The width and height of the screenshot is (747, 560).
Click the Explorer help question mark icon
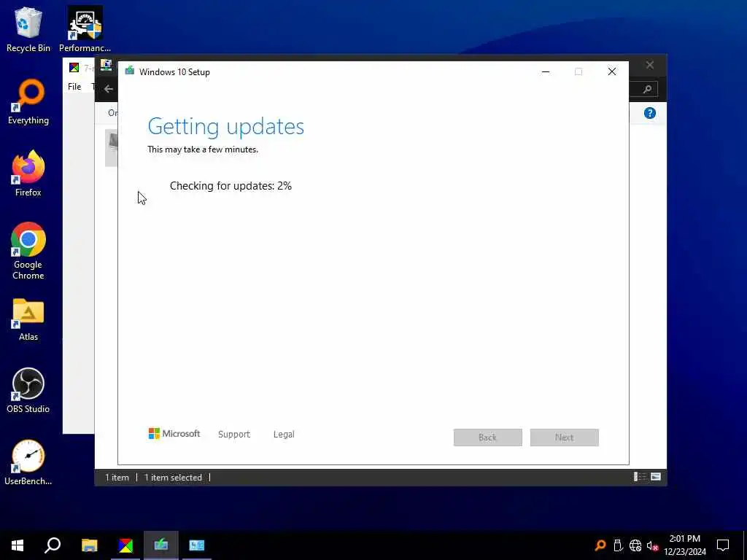[649, 113]
